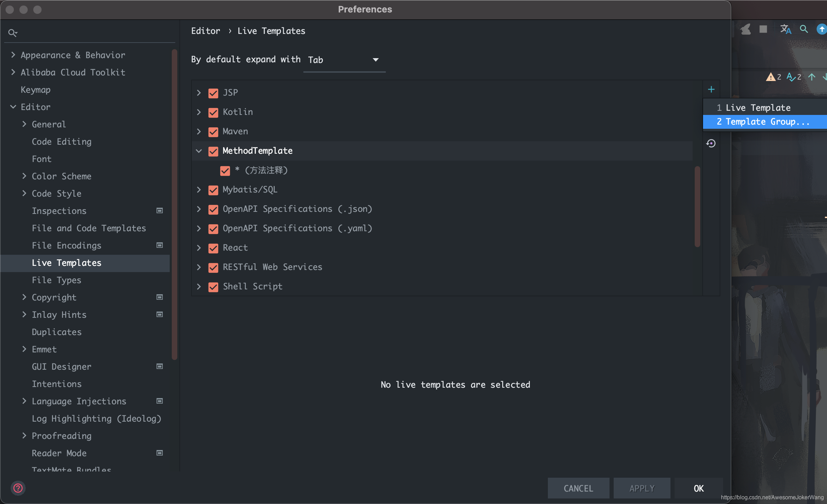Uncheck the Kotlin template group checkbox
Viewport: 827px width, 504px height.
[x=213, y=112]
